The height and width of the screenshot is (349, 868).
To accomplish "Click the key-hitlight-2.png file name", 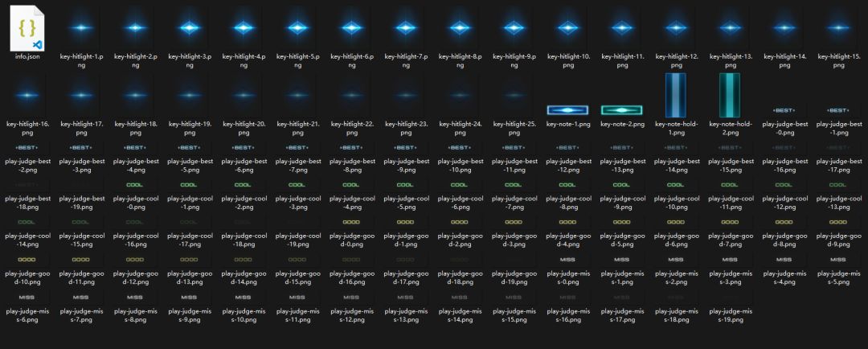I will (x=136, y=61).
